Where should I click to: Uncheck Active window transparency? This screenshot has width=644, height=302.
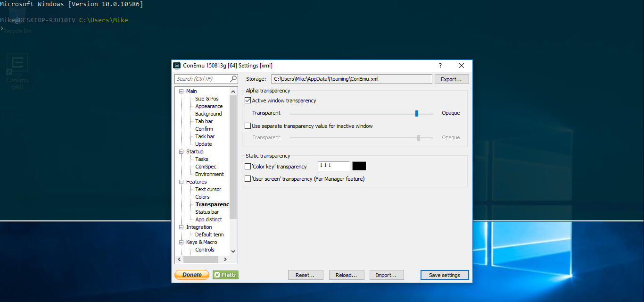[248, 101]
